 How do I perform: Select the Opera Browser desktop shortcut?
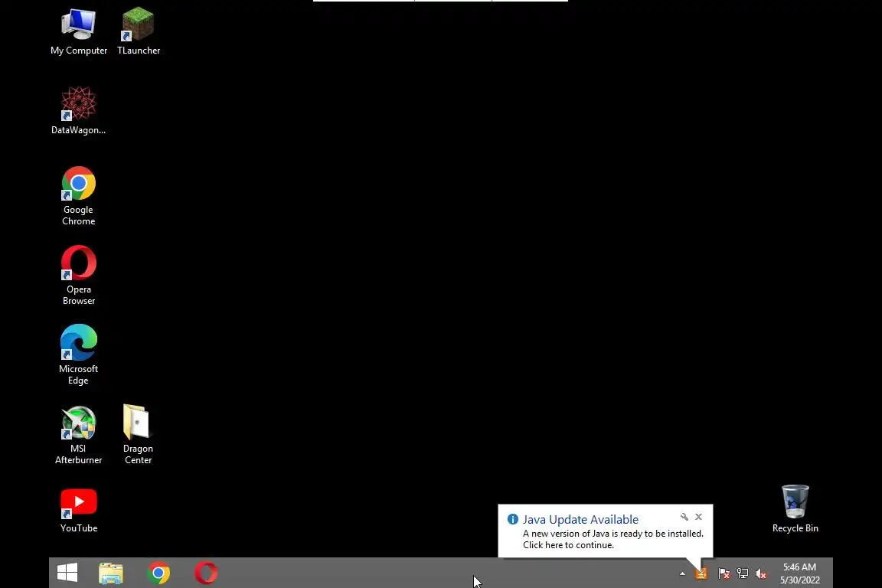point(79,275)
